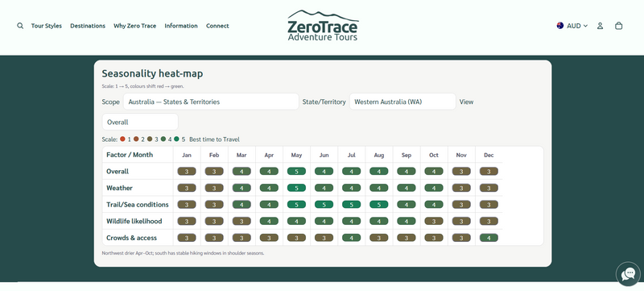Click the red scale 1 legend dot

point(122,139)
